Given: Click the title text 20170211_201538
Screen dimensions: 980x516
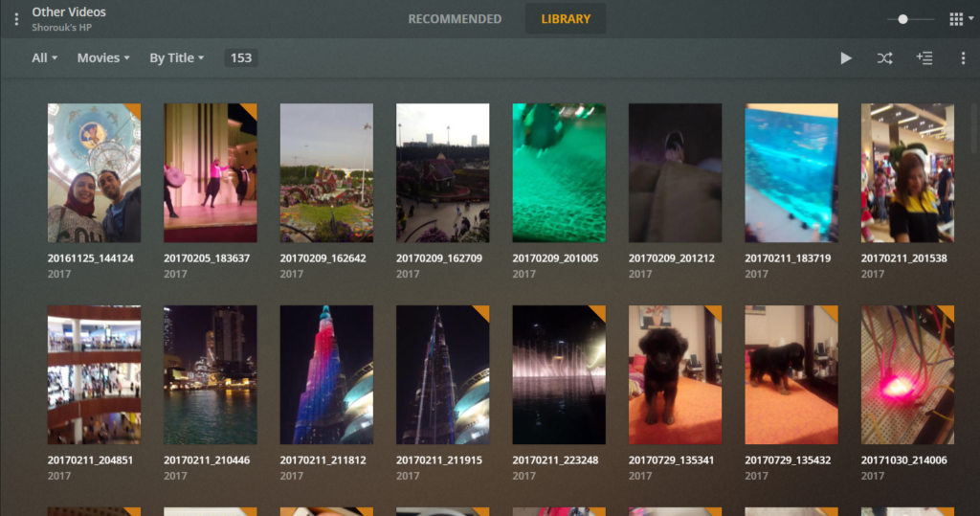Looking at the screenshot, I should coord(904,258).
